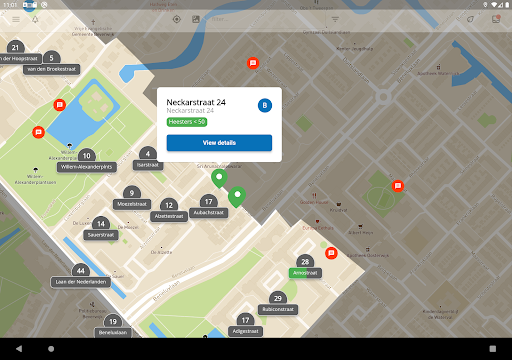The width and height of the screenshot is (512, 360).
Task: Open the hamburger menu
Action: [x=16, y=19]
